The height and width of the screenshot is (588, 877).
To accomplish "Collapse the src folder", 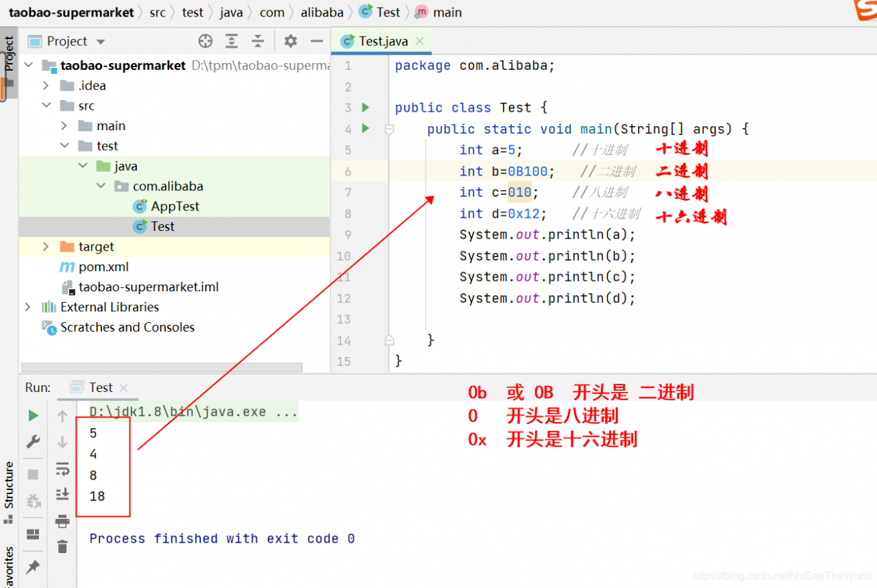I will pyautogui.click(x=46, y=106).
